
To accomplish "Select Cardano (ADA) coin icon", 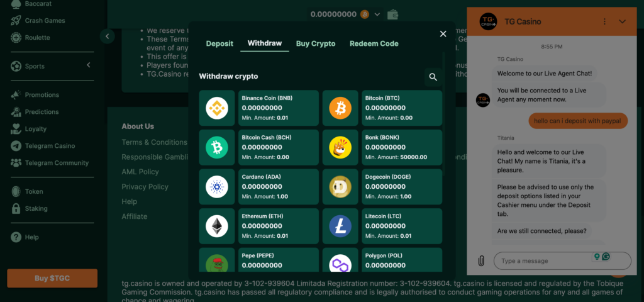I will point(217,187).
